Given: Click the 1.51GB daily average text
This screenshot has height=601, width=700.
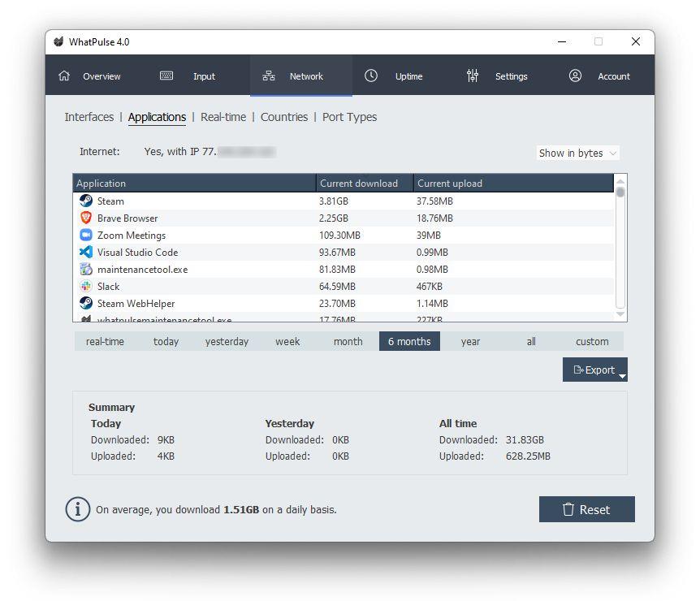Looking at the screenshot, I should (241, 509).
